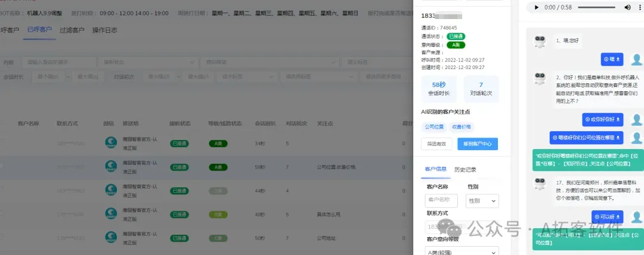The width and height of the screenshot is (644, 255).
Task: Open the 性别 dropdown in customer info
Action: (x=482, y=201)
